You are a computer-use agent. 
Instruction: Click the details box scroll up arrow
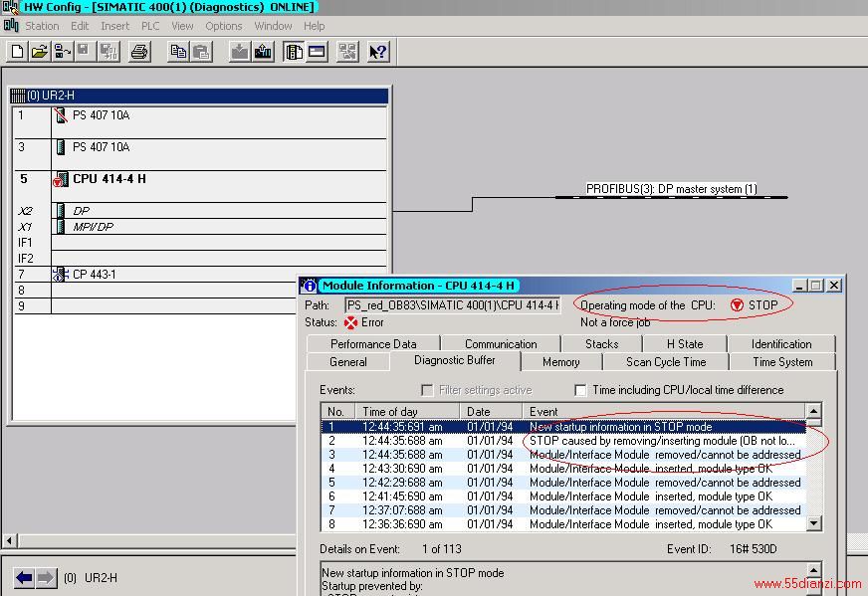(x=814, y=569)
